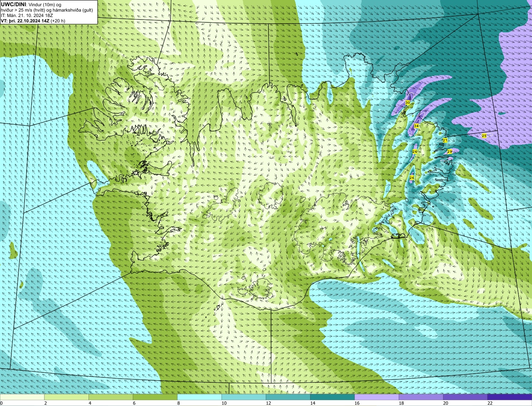This screenshot has width=532, height=406.
Task: Pick the green 4–6 scale swatch
Action: click(111, 397)
